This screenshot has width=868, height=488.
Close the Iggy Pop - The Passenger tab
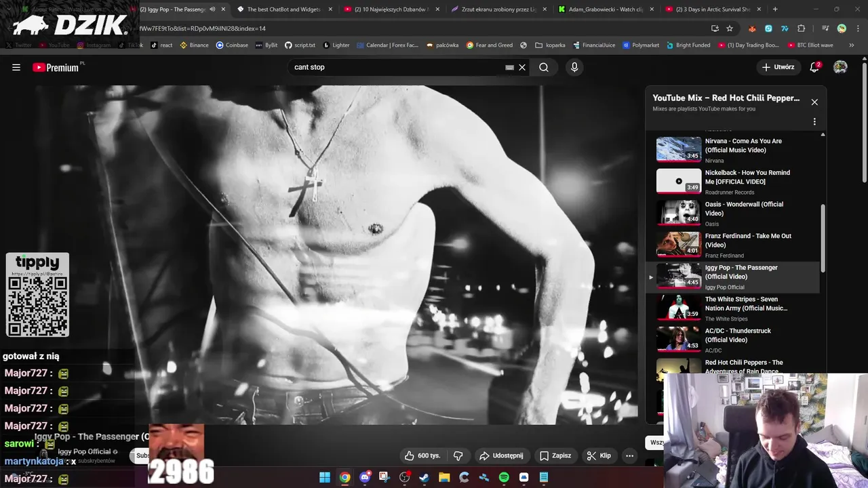click(223, 9)
